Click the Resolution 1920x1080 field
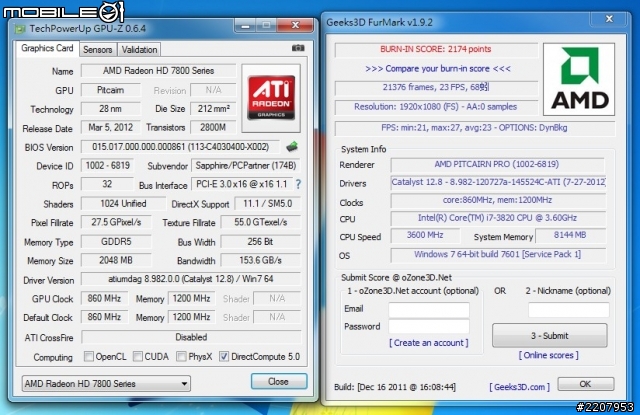This screenshot has width=640, height=415. pos(436,107)
